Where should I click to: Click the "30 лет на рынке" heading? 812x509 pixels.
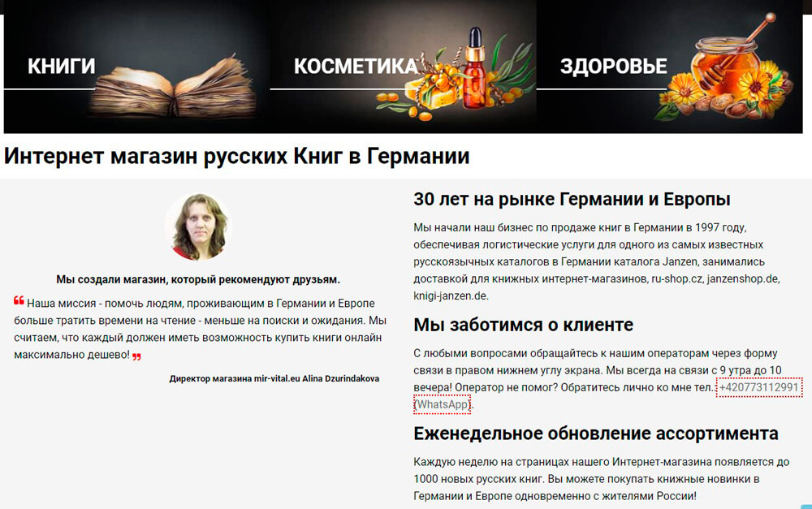(572, 200)
